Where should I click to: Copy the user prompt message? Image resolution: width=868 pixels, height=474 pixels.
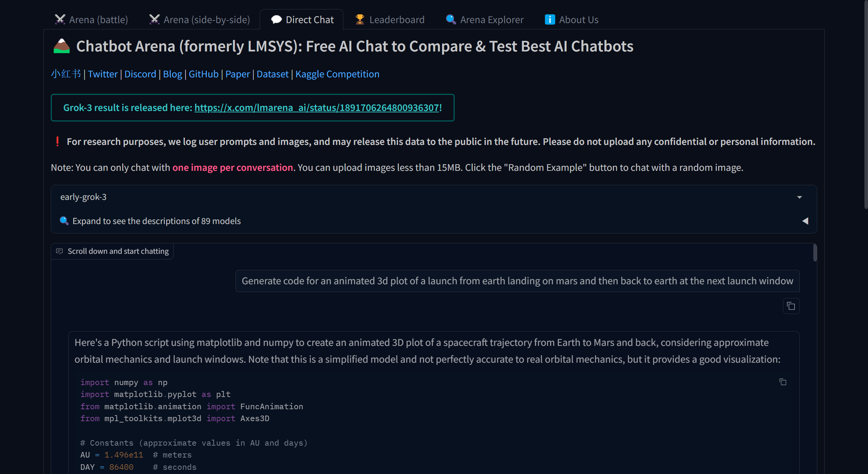791,306
